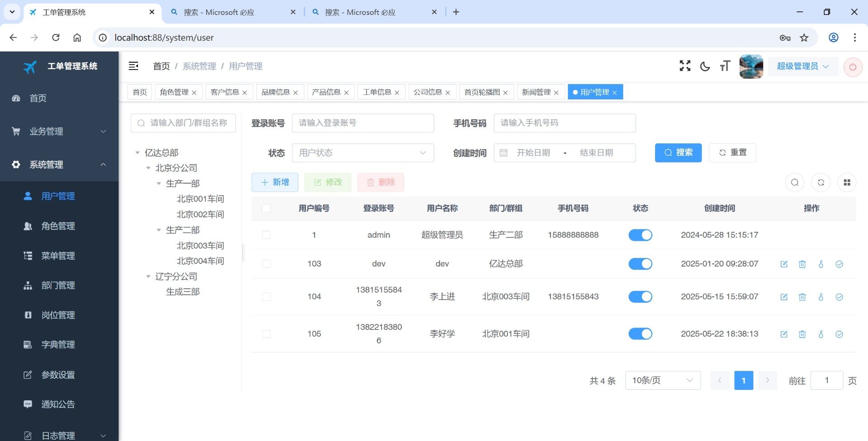Open 角色管理 in the sidebar menu
Image resolution: width=868 pixels, height=441 pixels.
58,226
